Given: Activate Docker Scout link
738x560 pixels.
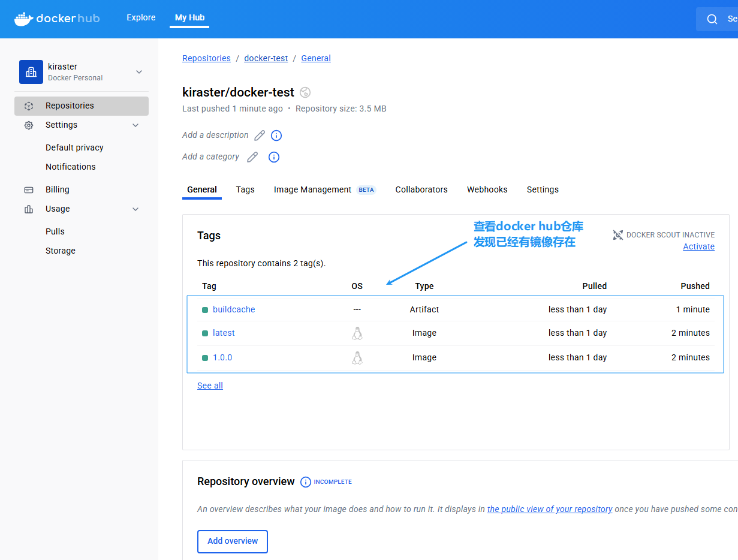Looking at the screenshot, I should (x=698, y=246).
